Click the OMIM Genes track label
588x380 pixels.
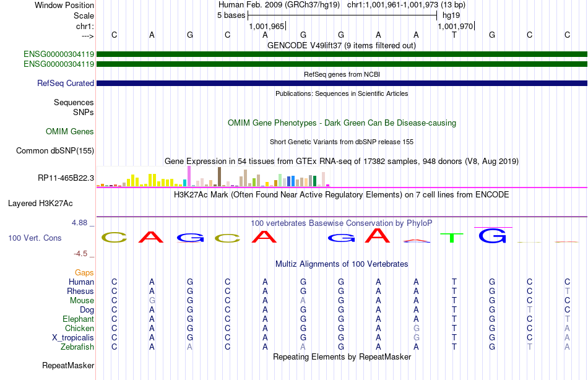tap(69, 131)
